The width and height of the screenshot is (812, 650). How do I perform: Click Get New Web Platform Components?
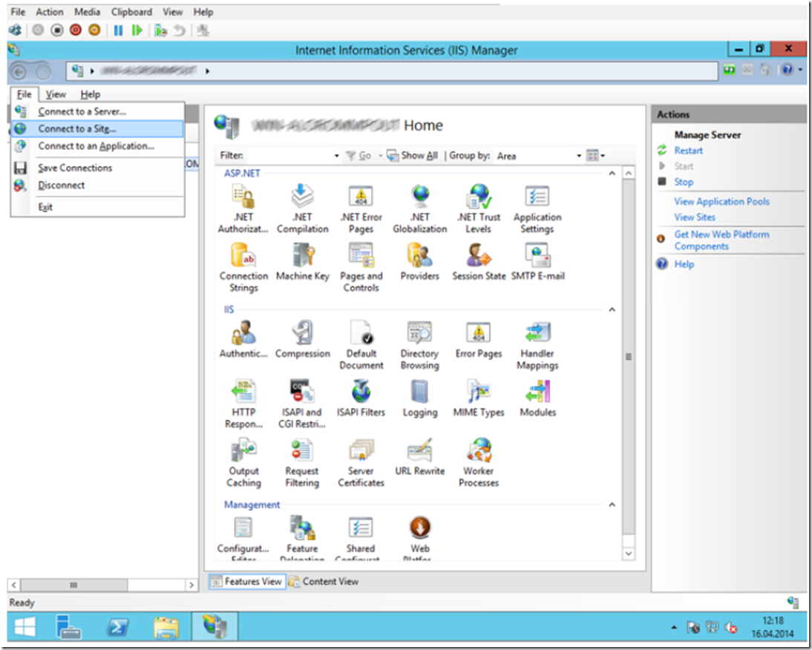721,240
